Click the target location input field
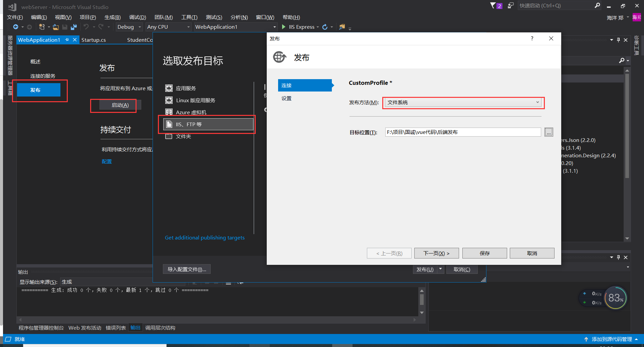 tap(463, 132)
